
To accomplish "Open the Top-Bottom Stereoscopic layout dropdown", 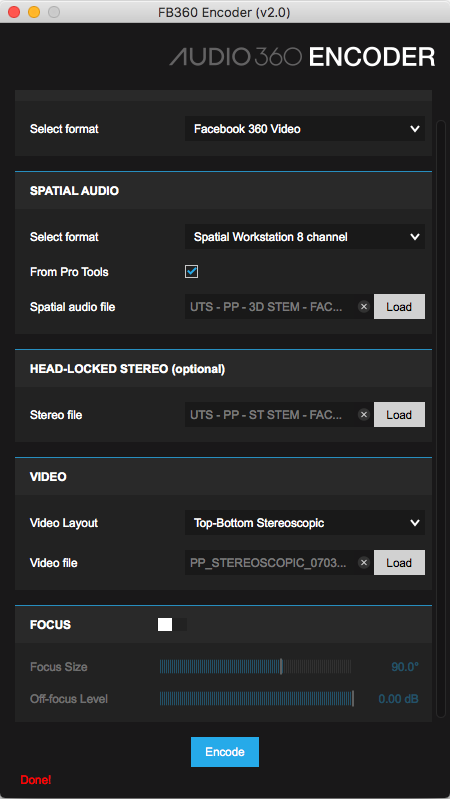I will [305, 523].
